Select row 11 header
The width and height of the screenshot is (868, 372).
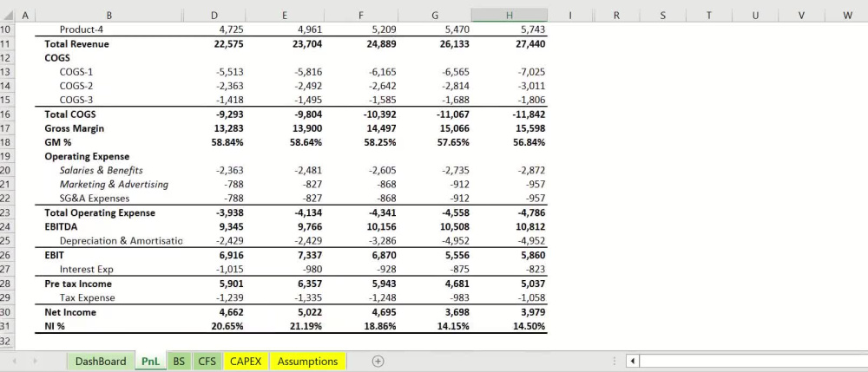click(x=7, y=44)
